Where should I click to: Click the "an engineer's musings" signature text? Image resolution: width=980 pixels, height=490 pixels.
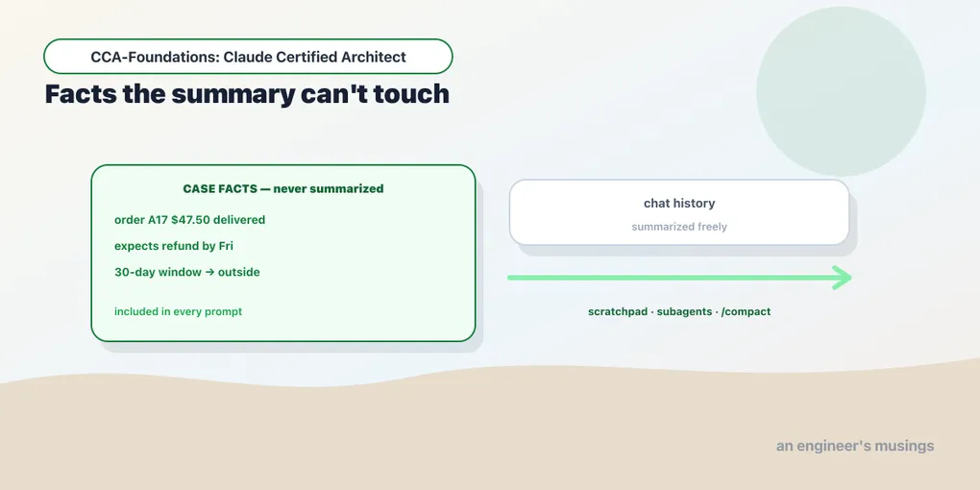coord(855,446)
